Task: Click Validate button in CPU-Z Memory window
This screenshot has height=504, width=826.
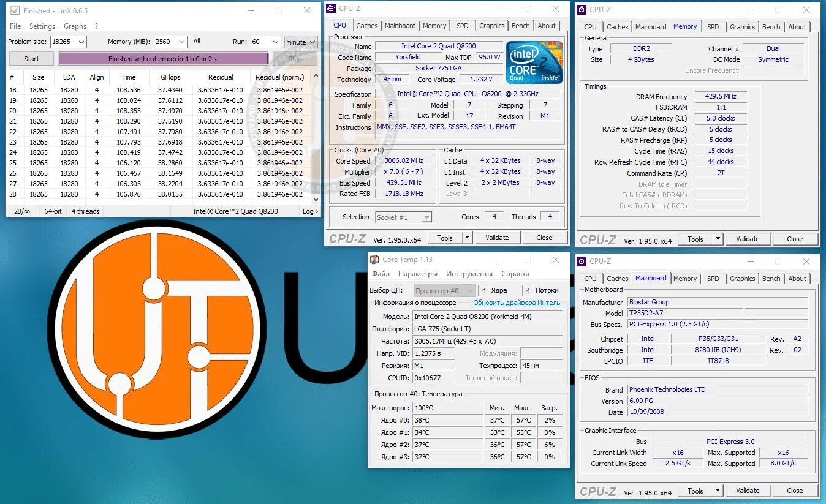Action: tap(748, 239)
